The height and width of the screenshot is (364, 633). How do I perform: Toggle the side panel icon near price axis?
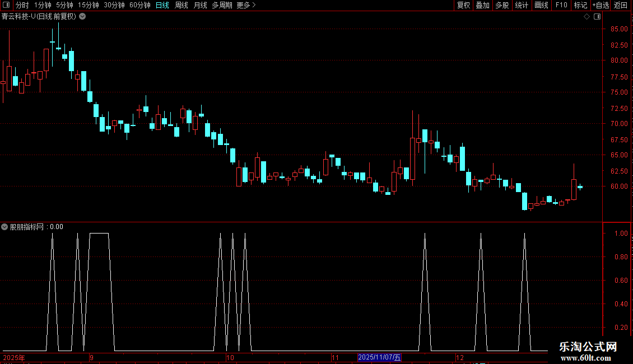tap(597, 17)
